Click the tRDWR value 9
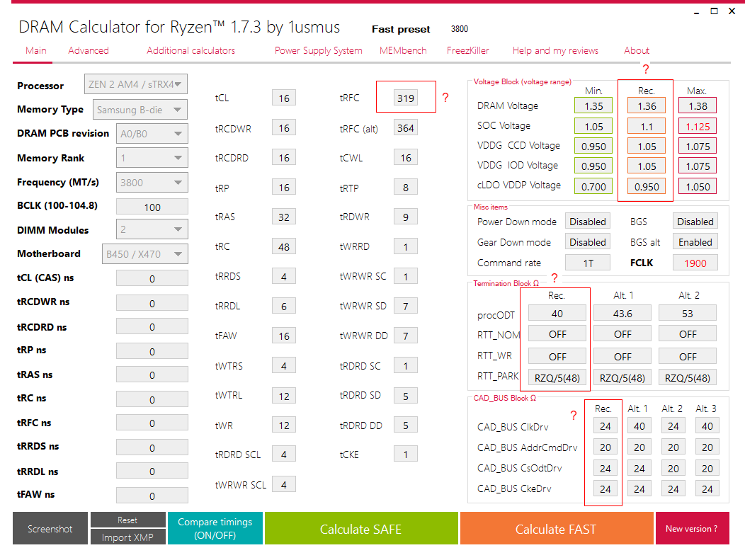This screenshot has height=560, width=745. [x=406, y=217]
